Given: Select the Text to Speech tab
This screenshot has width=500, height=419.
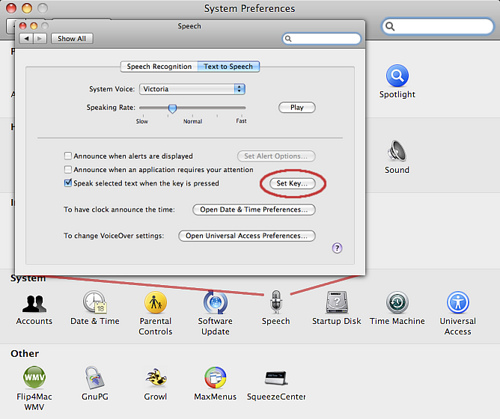Looking at the screenshot, I should pyautogui.click(x=228, y=66).
